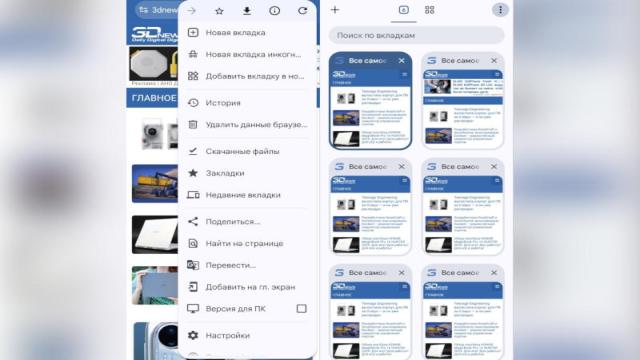The width and height of the screenshot is (640, 360).
Task: Click the site settings icon beside 3dnews address
Action: [143, 10]
